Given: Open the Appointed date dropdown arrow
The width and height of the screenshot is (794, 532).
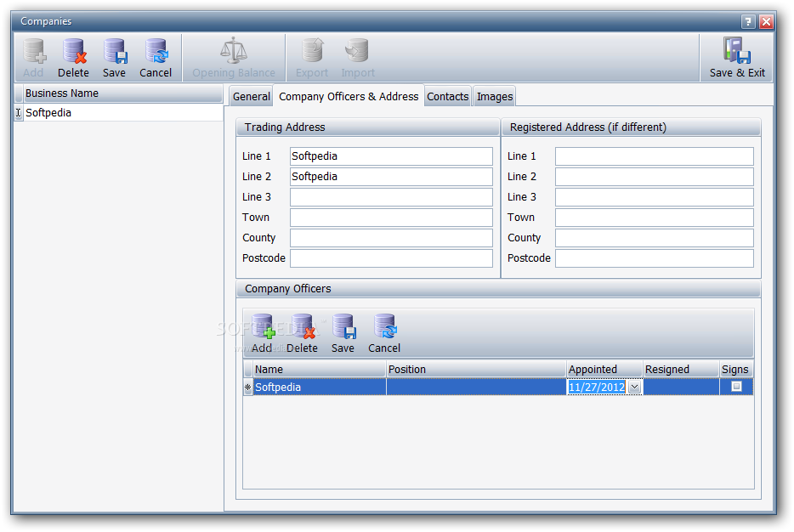Looking at the screenshot, I should point(634,388).
